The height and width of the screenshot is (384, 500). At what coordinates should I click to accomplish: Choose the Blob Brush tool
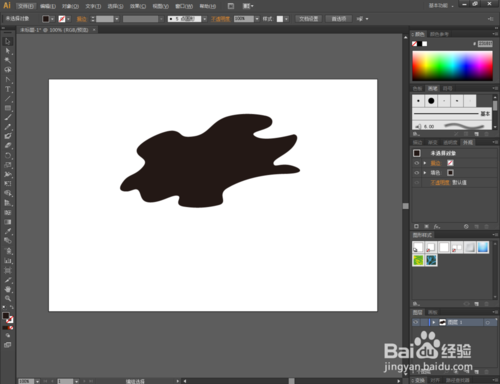pos(8,136)
